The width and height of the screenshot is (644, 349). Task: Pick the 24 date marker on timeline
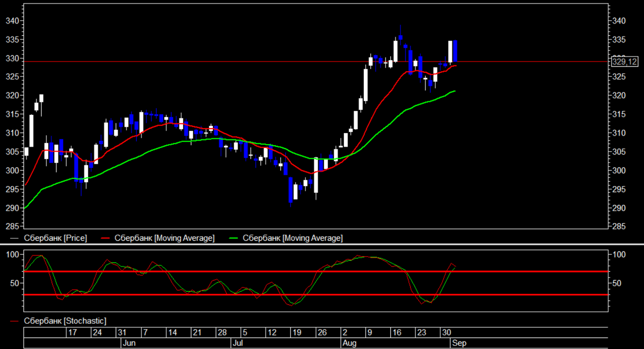[x=98, y=332]
